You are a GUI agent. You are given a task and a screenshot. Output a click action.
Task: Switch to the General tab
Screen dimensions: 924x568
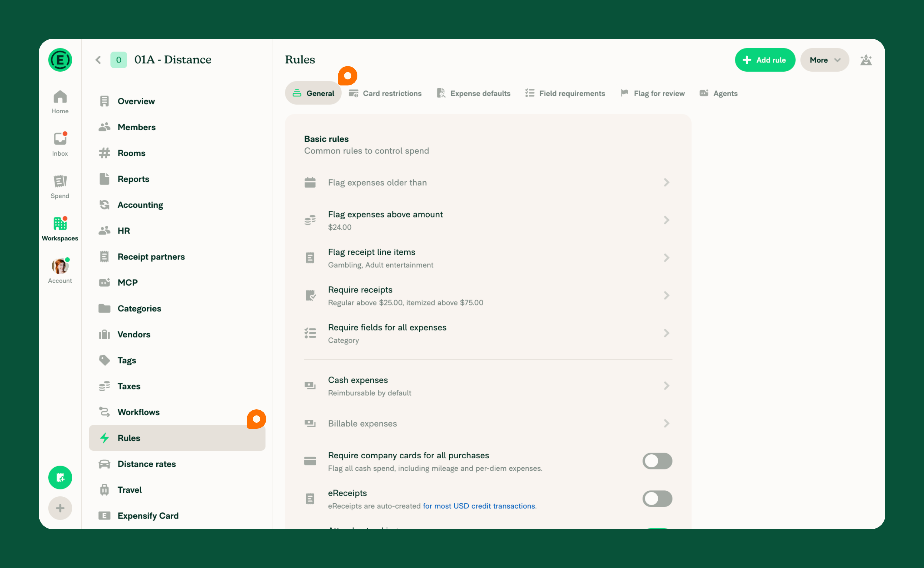click(x=313, y=93)
